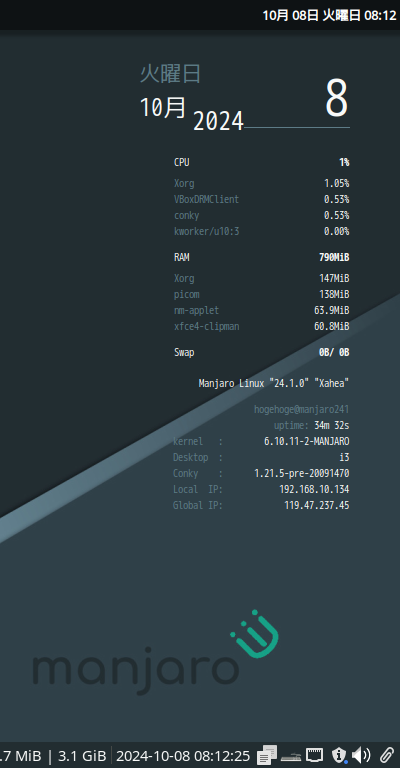400x768 pixels.
Task: Click the VBoxDRMClient process name
Action: 207,199
